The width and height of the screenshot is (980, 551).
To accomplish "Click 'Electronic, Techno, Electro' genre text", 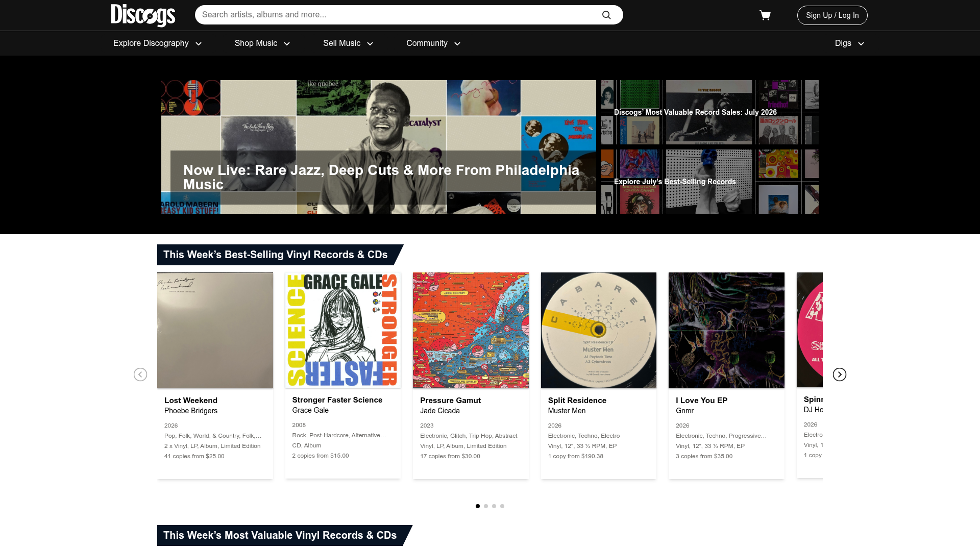I will pos(584,436).
